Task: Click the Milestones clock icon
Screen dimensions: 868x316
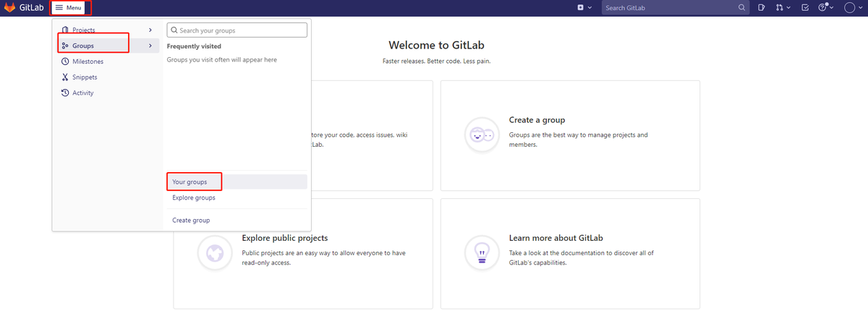Action: [65, 61]
